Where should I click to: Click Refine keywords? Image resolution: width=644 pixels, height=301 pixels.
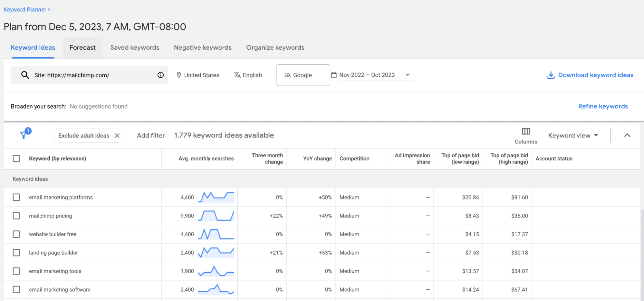click(603, 106)
